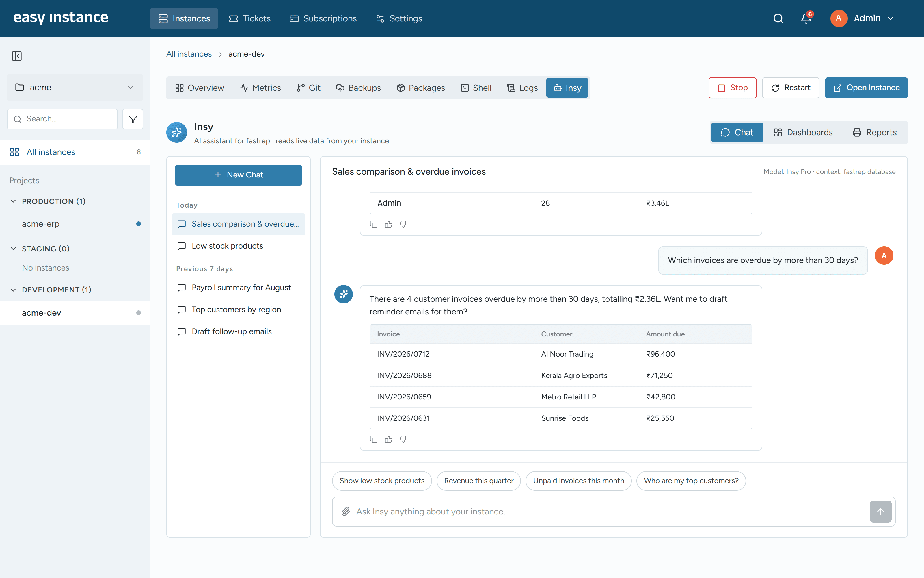
Task: Open the Admin account menu chevron
Action: 891,18
